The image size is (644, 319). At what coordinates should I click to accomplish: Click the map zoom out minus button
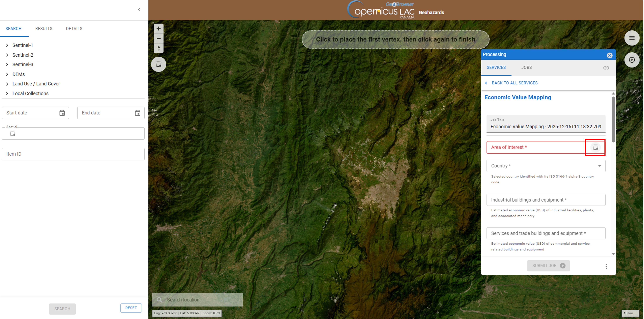click(159, 39)
